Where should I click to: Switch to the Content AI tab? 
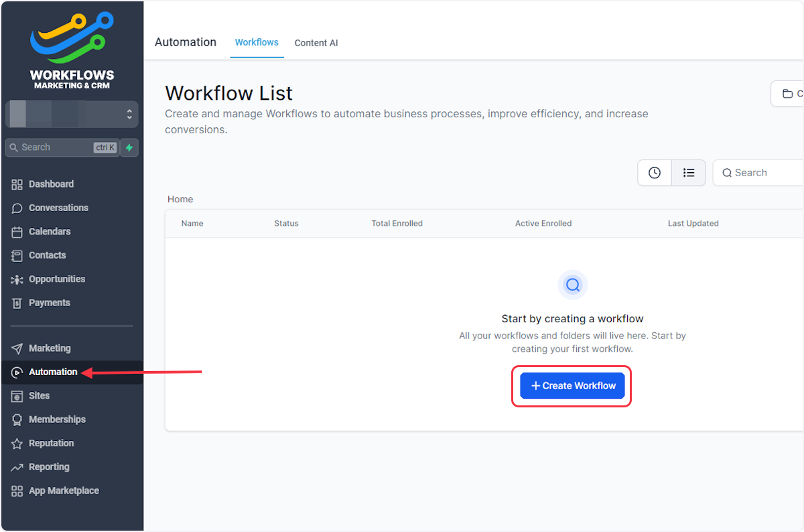(316, 42)
